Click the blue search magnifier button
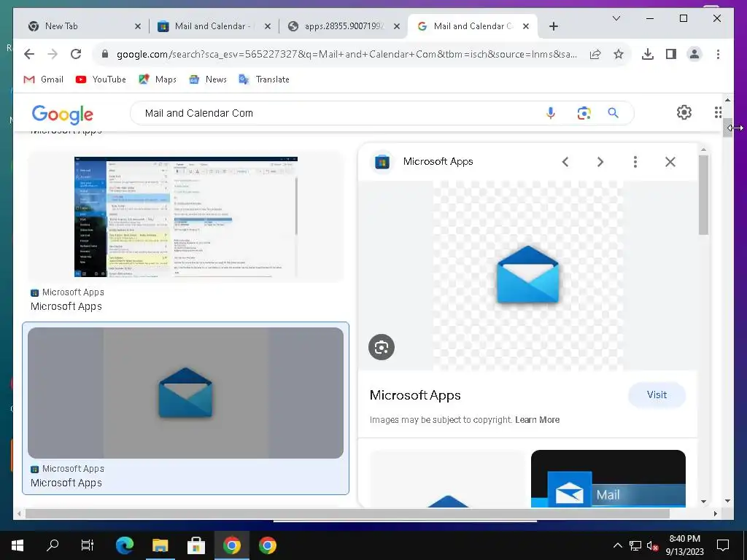This screenshot has width=747, height=560. click(x=613, y=113)
